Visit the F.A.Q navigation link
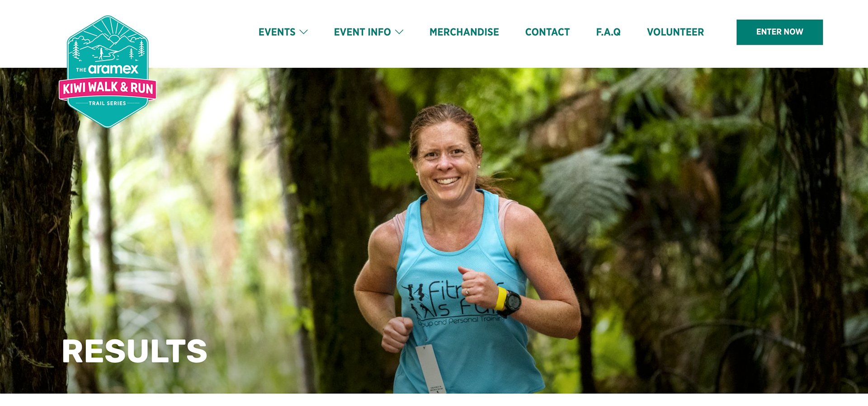The height and width of the screenshot is (406, 868). pos(609,32)
